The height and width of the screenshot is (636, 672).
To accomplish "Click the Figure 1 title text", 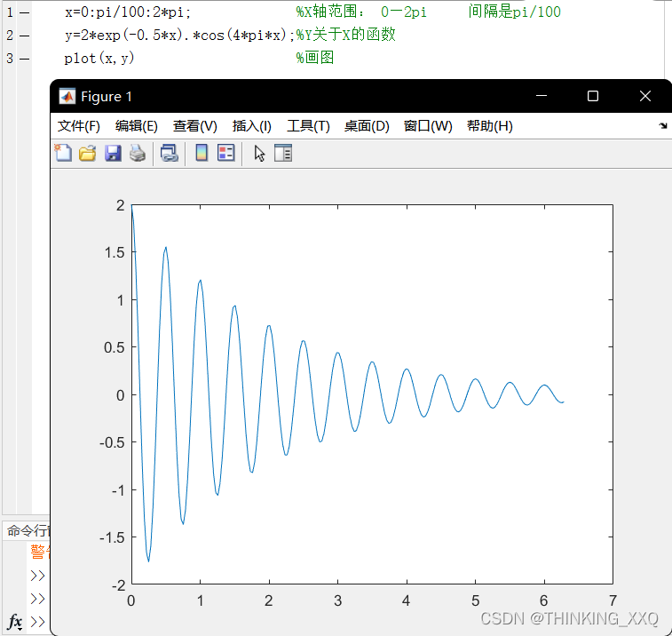I will pyautogui.click(x=107, y=97).
